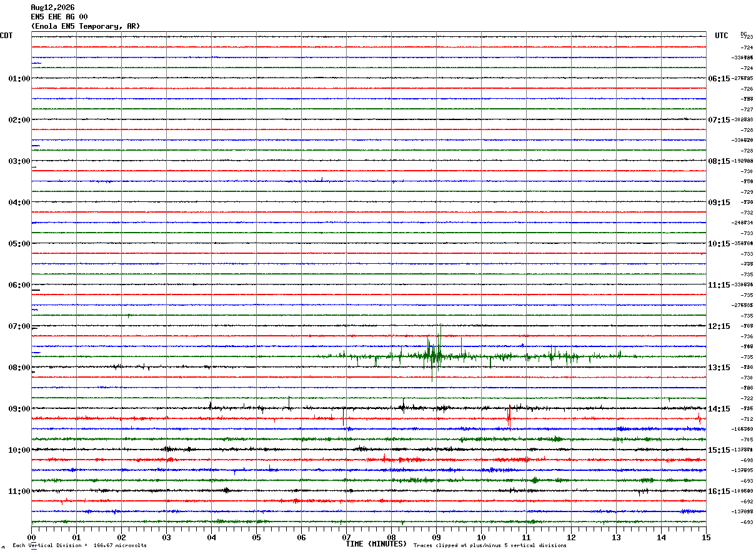Viewport: 756px width, 554px height.
Task: Click the CDT timezone label
Action: 6,36
